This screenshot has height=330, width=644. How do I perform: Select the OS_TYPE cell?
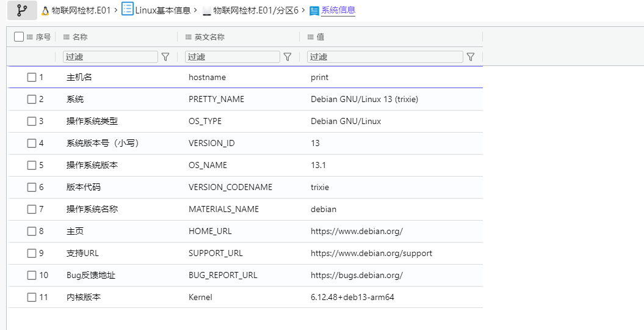pyautogui.click(x=205, y=121)
